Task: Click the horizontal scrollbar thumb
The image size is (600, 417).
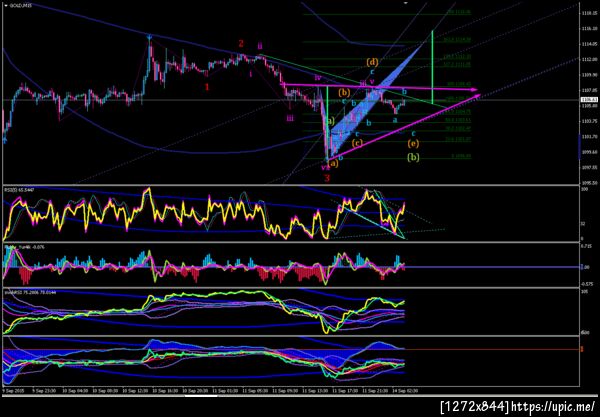Action: [x=201, y=396]
